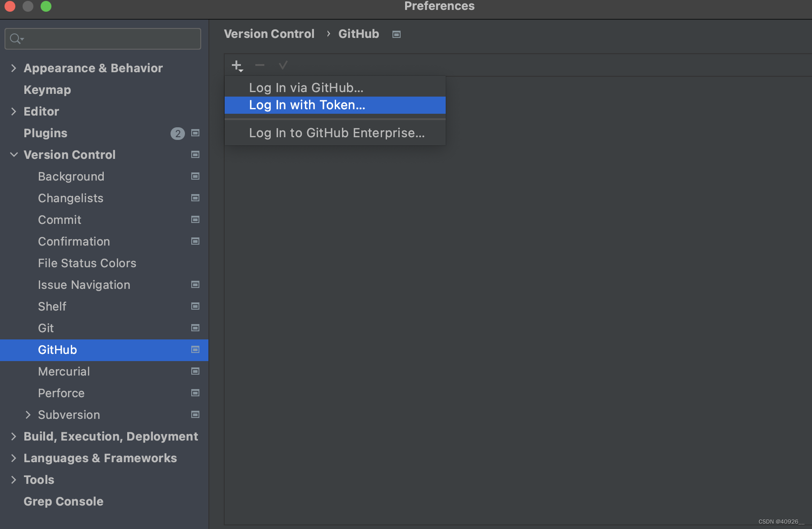The image size is (812, 529).
Task: Click the checkmark Set default account icon
Action: click(x=283, y=65)
